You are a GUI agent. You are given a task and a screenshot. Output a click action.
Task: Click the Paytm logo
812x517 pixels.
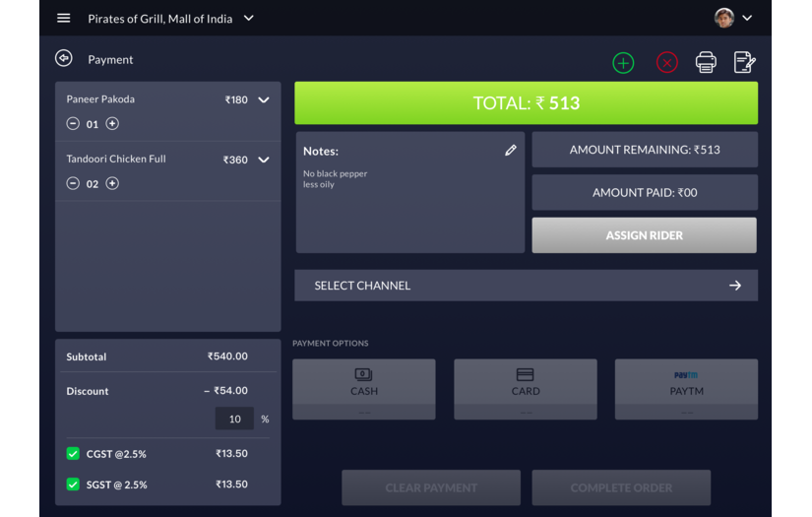(x=686, y=374)
